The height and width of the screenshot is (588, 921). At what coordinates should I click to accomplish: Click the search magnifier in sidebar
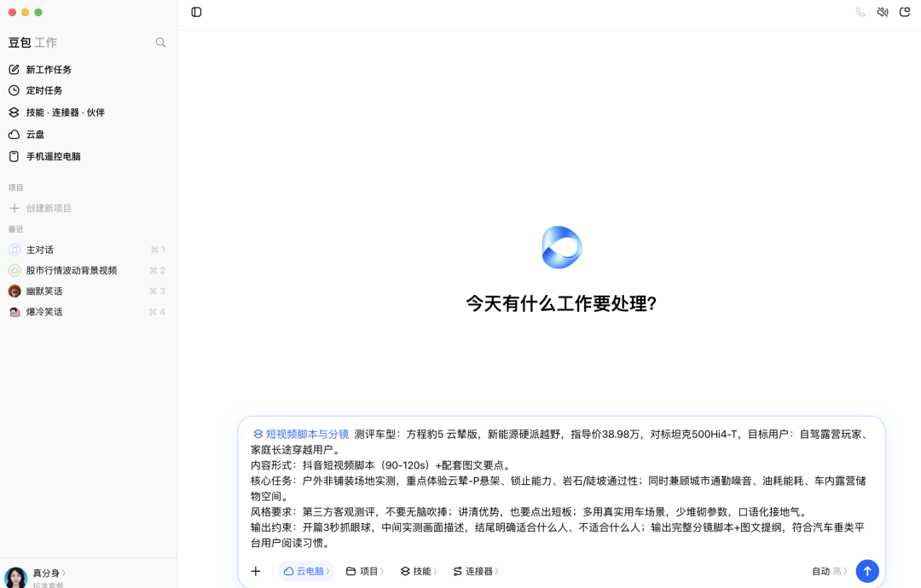160,43
